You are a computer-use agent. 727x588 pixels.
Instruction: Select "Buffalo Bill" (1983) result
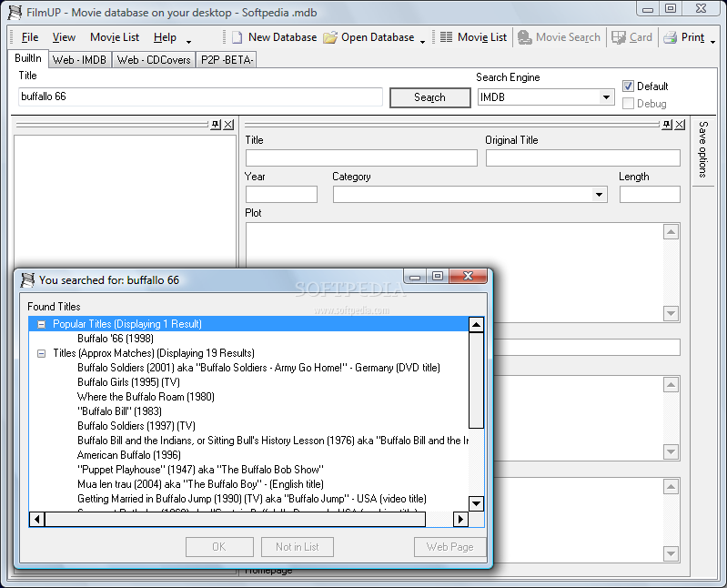(x=119, y=411)
